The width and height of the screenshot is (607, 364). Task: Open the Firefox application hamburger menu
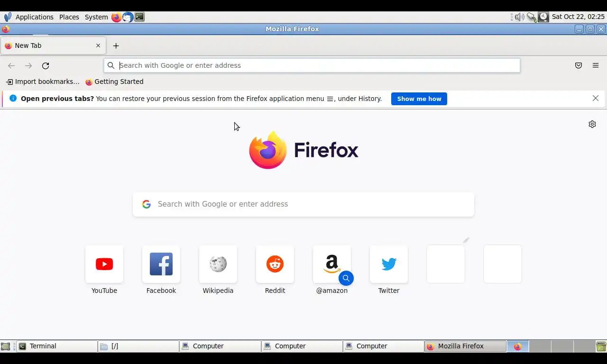(596, 65)
